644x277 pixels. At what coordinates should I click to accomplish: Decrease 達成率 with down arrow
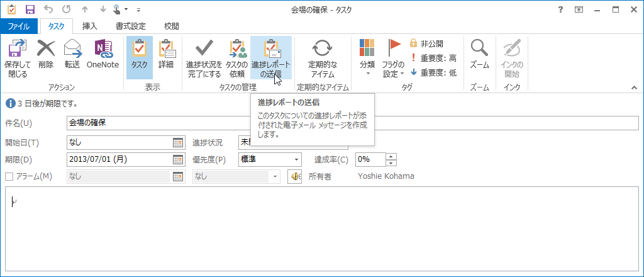pyautogui.click(x=391, y=163)
